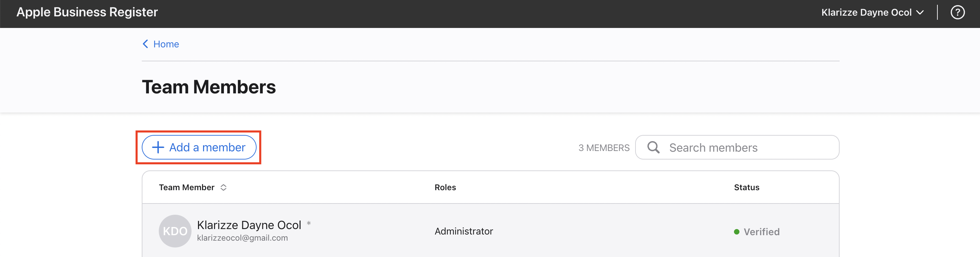Expand the account menu chevron in header

920,13
